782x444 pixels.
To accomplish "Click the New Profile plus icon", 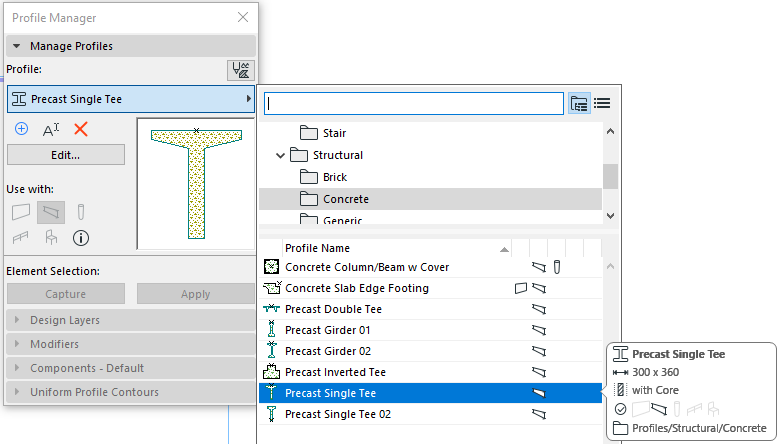I will (x=21, y=129).
